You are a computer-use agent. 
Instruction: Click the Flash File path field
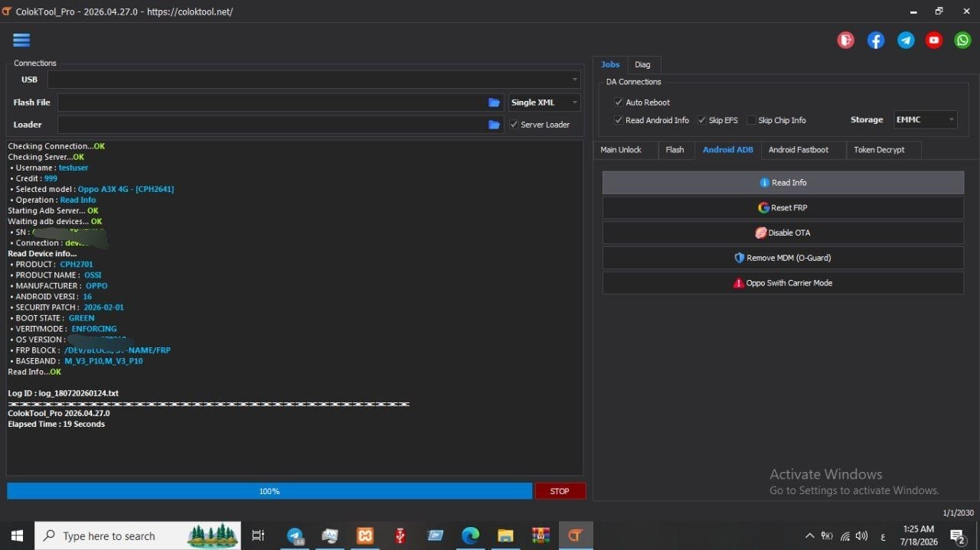click(x=272, y=103)
